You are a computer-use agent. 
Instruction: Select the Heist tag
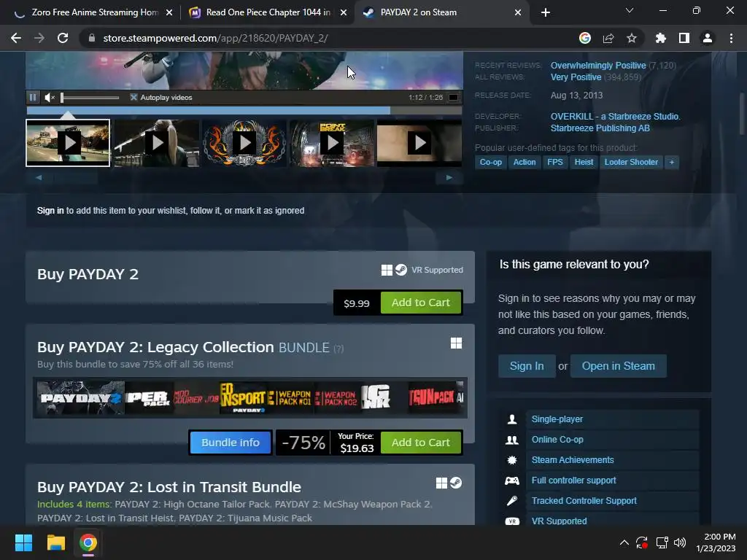pos(584,162)
